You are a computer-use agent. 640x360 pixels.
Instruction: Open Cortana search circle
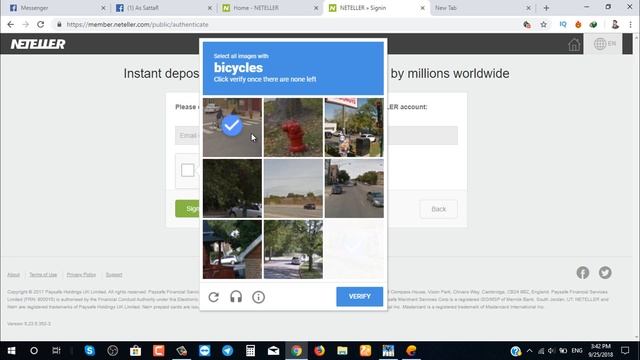tap(34, 351)
